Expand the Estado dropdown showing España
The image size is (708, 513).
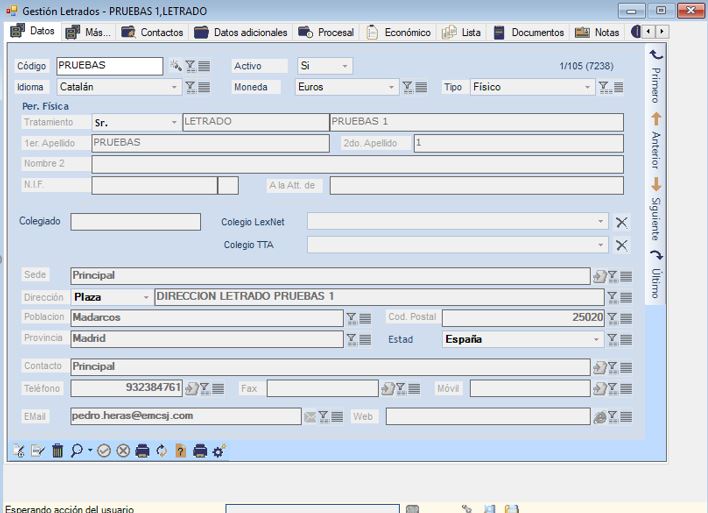tap(597, 339)
